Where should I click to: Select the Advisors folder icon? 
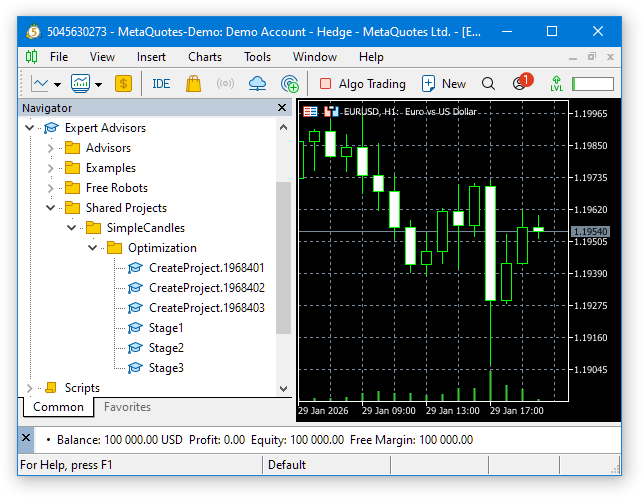click(73, 147)
